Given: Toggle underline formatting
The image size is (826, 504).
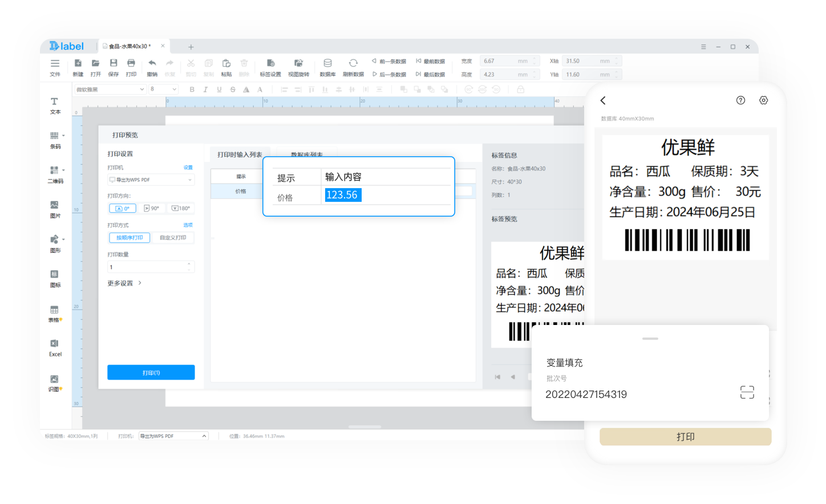Looking at the screenshot, I should 219,90.
